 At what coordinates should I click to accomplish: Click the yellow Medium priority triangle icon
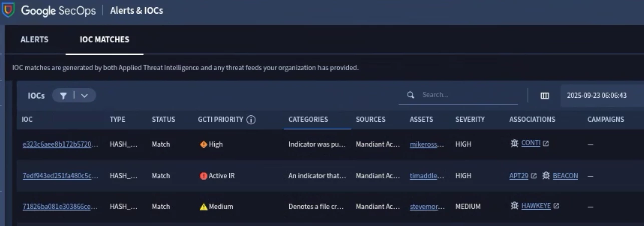(203, 206)
